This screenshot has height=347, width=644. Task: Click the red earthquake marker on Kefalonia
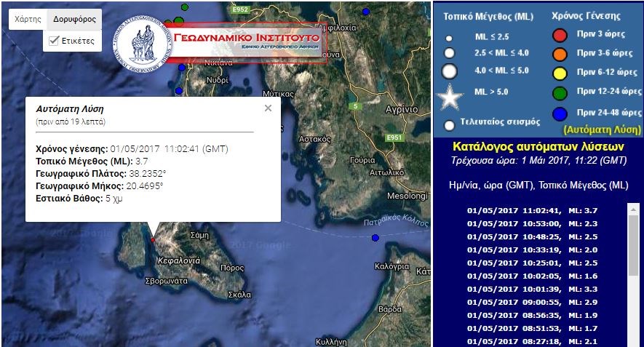pos(152,239)
